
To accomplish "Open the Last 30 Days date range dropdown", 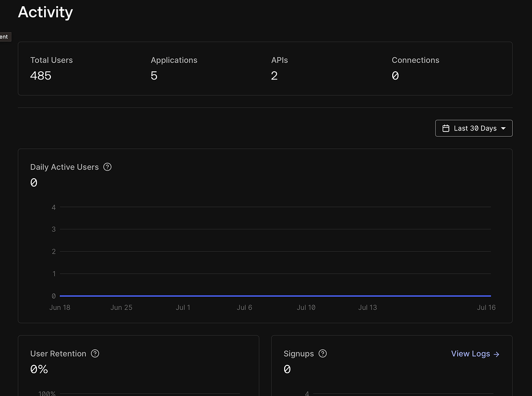I will click(x=473, y=128).
